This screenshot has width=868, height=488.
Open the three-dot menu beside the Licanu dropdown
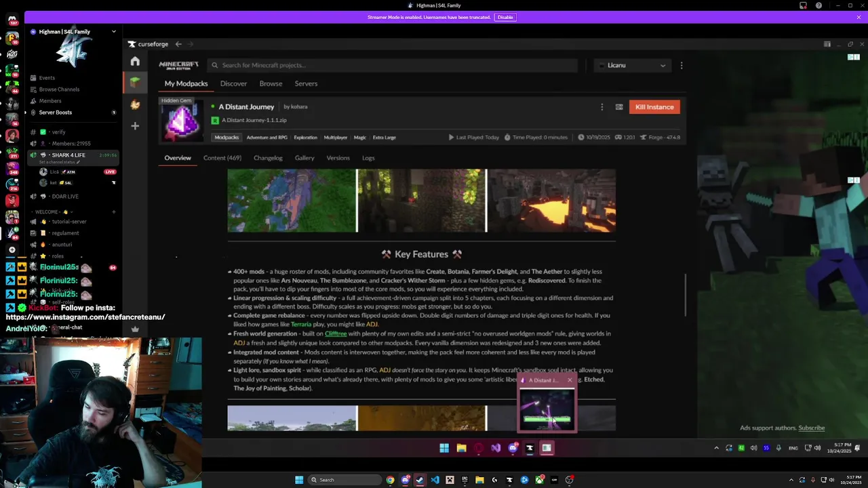click(682, 65)
